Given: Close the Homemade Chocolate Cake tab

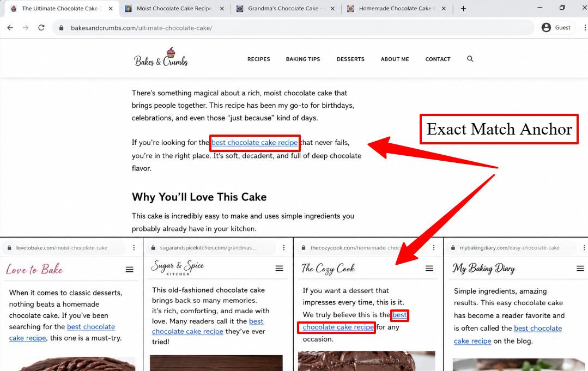Looking at the screenshot, I should (444, 8).
